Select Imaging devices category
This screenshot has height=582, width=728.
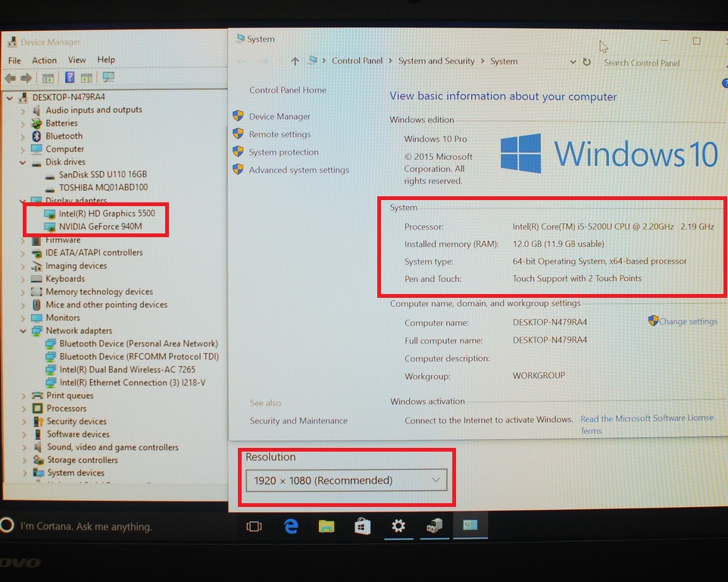(77, 266)
